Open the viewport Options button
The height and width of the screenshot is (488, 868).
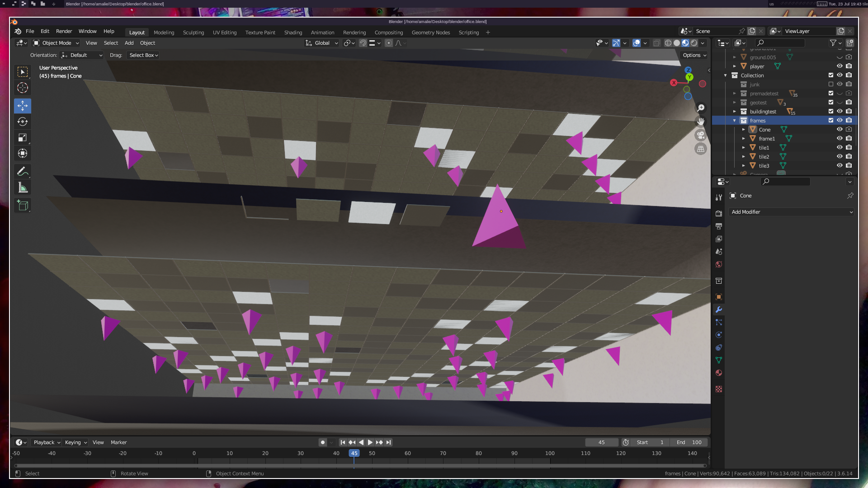click(694, 55)
